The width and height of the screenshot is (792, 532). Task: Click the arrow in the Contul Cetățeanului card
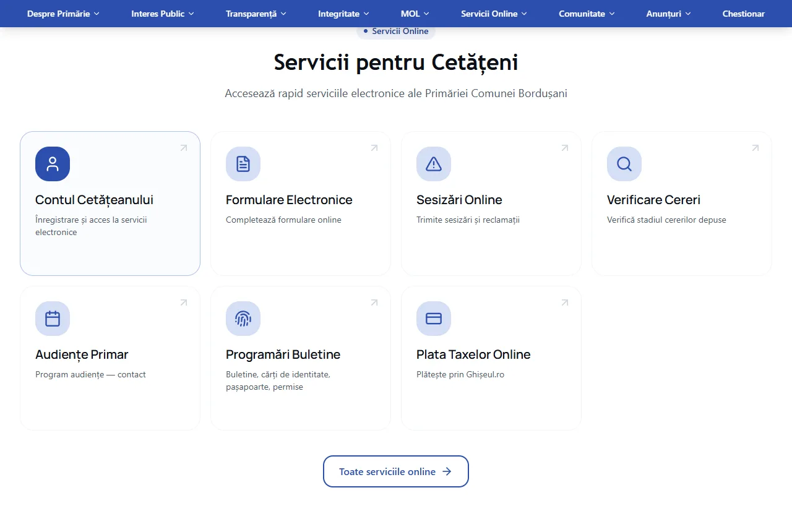(184, 148)
